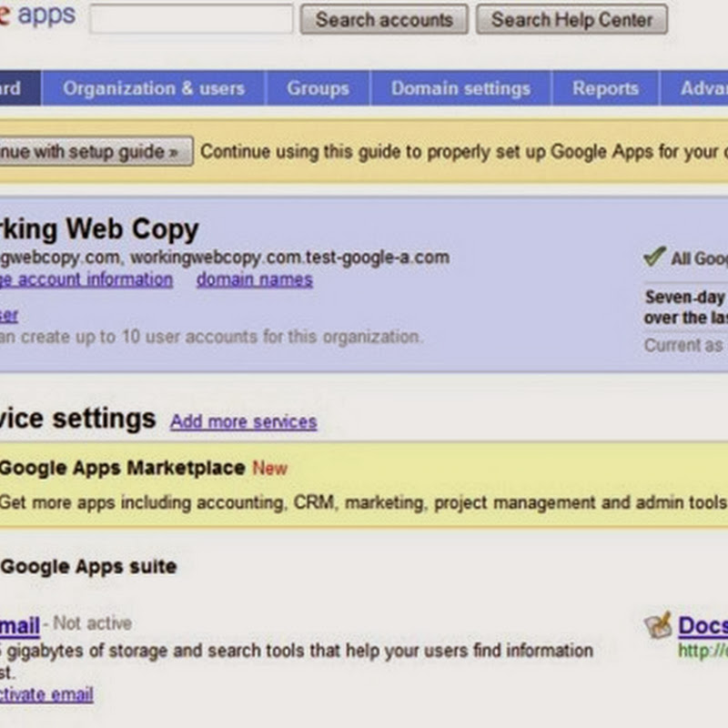The height and width of the screenshot is (728, 728).
Task: Open the Email service link
Action: [x=19, y=625]
